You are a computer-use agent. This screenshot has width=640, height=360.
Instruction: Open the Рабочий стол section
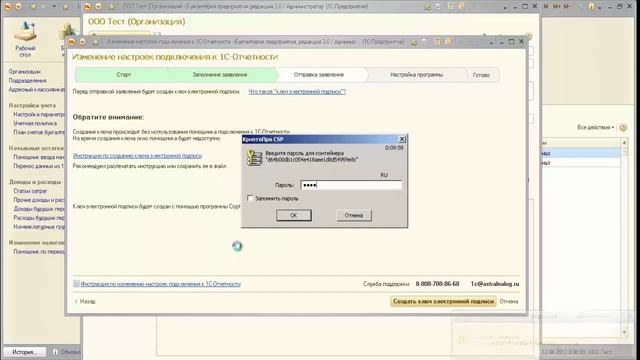click(25, 40)
